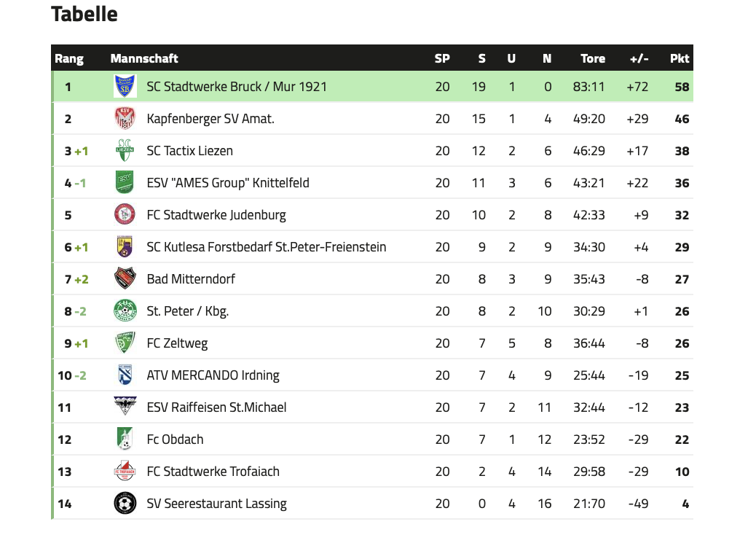Viewport: 756px width, 535px height.
Task: Click the Tore column header
Action: 593,58
